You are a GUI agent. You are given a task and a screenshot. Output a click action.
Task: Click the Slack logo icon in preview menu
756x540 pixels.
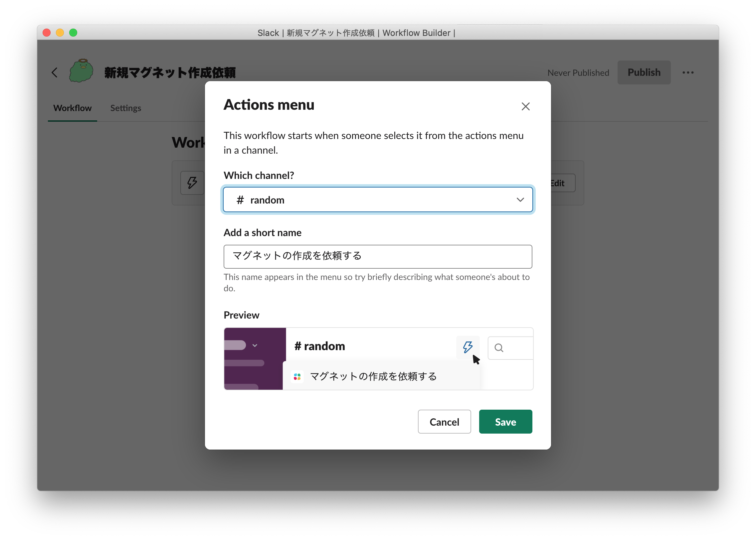[x=297, y=376]
